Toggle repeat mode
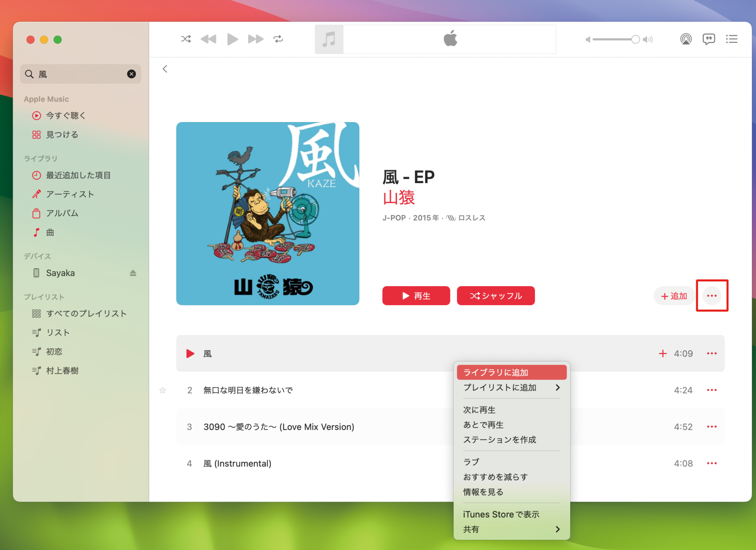 278,39
